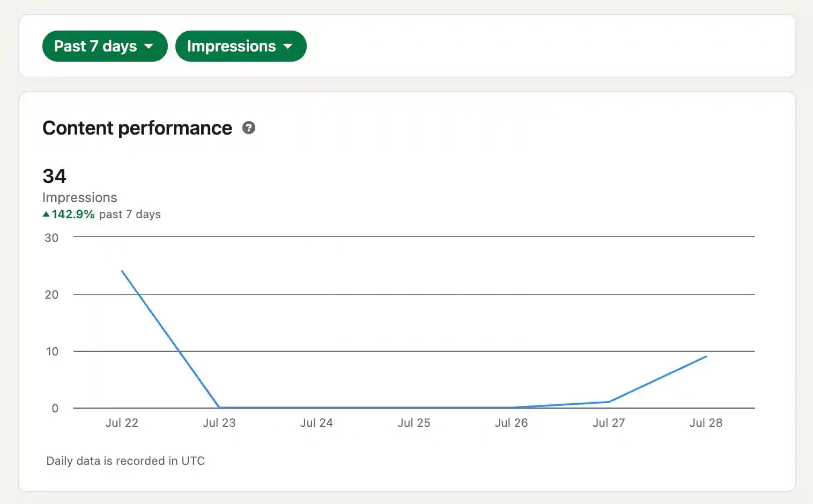Click the Daily data is recorded in UTC note

click(125, 461)
